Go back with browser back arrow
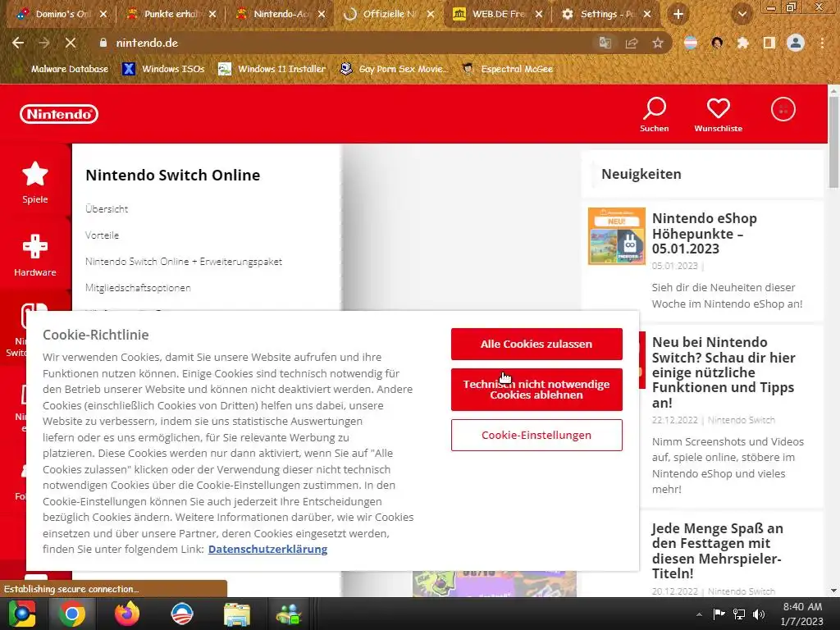The image size is (840, 630). [18, 43]
